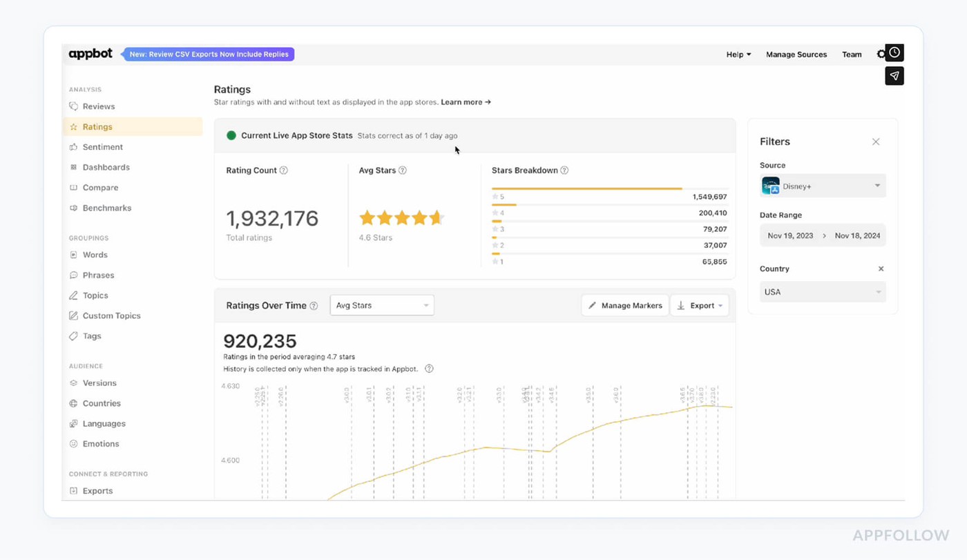Click the help icon beside Stars Breakdown

click(564, 171)
